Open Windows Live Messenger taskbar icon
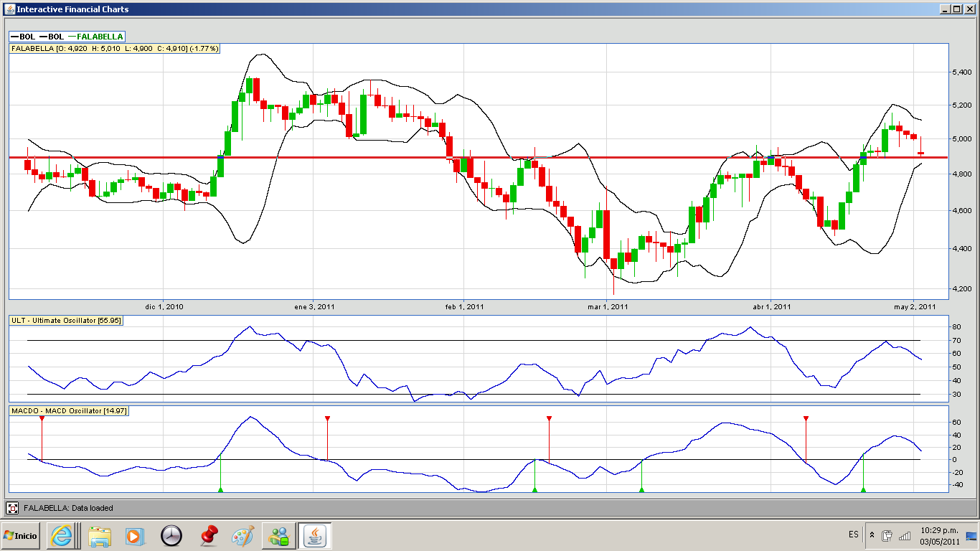The image size is (980, 551). (x=278, y=535)
